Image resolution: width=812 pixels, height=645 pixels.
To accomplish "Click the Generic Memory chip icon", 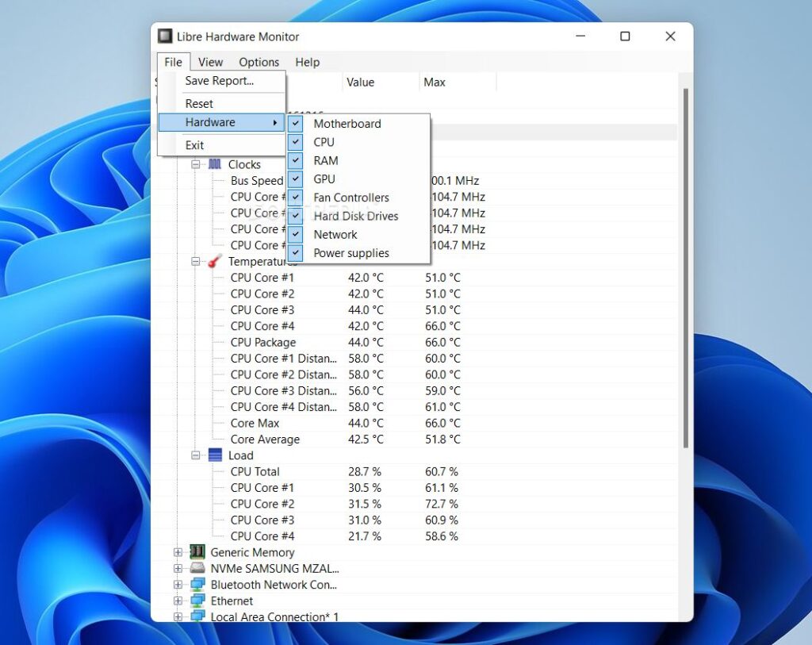I will click(x=197, y=552).
